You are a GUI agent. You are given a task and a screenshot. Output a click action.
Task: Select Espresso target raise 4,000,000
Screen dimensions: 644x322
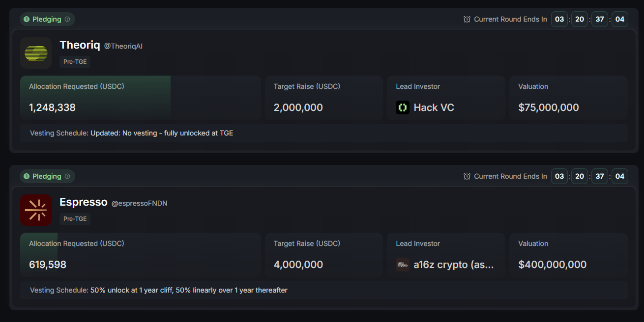298,265
